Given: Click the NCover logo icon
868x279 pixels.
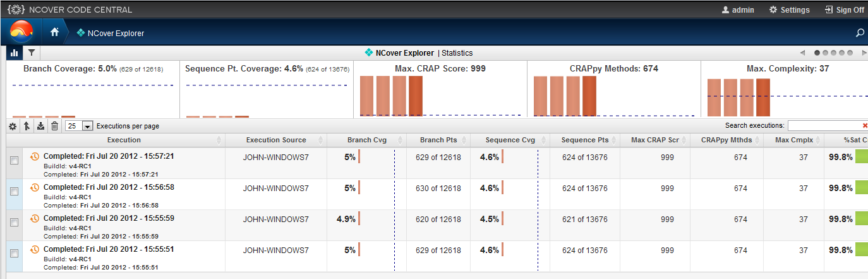Looking at the screenshot, I should pyautogui.click(x=22, y=32).
